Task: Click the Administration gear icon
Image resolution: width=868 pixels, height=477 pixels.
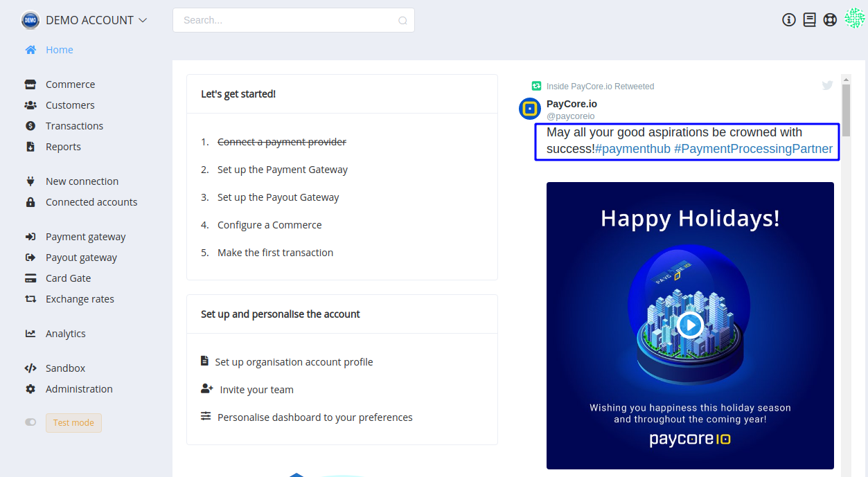Action: coord(30,389)
